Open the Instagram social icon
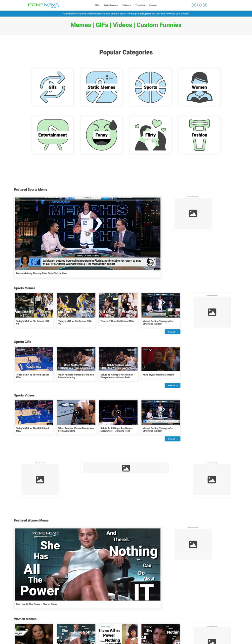252x644 pixels. click(x=194, y=5)
